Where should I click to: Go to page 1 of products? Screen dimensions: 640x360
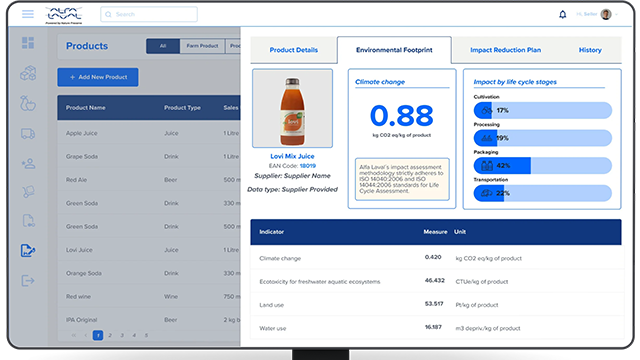tap(98, 335)
